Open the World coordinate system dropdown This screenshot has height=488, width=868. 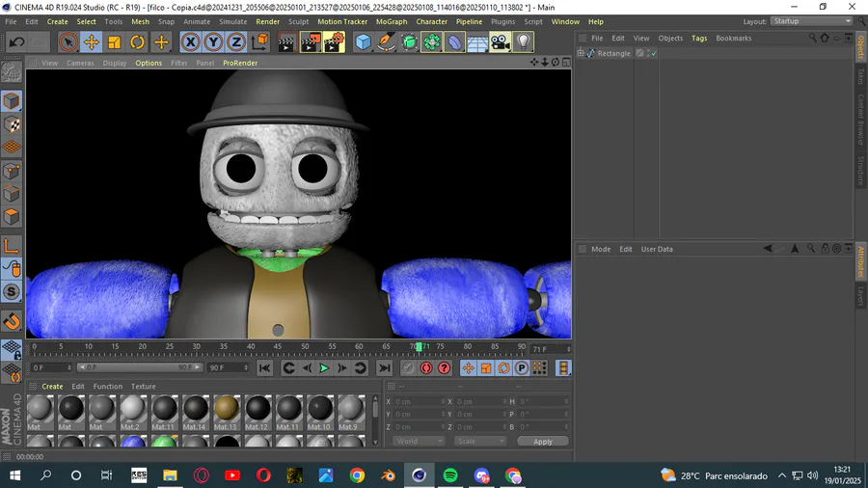(419, 441)
